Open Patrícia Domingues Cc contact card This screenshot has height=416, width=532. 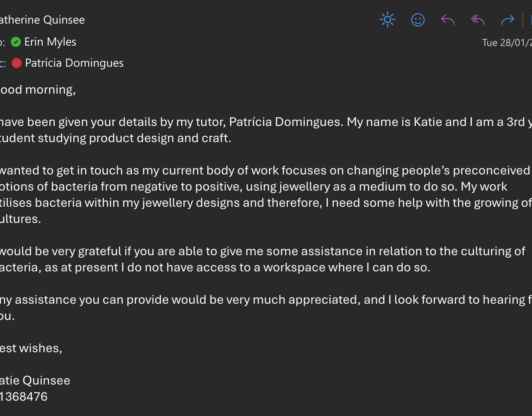pyautogui.click(x=74, y=63)
